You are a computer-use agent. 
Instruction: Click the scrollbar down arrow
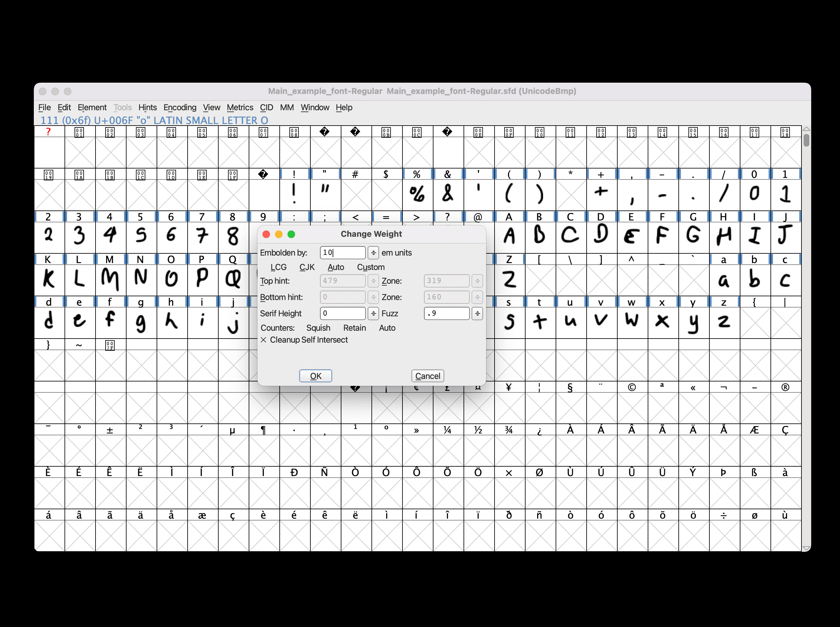pyautogui.click(x=806, y=548)
